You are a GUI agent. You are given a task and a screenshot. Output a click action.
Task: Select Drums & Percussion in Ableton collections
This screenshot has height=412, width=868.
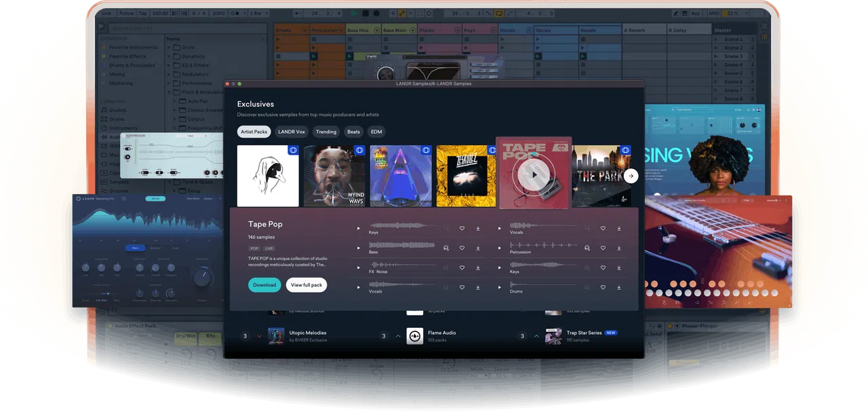click(x=132, y=65)
